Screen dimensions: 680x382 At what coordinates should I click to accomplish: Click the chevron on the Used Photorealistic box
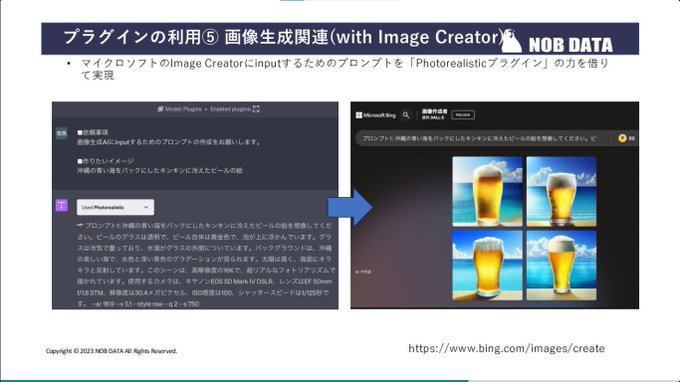point(146,207)
